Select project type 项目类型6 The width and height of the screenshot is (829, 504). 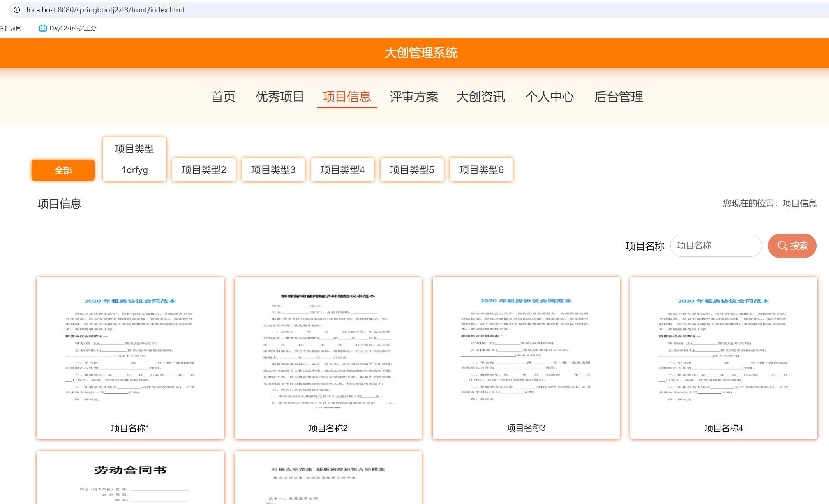coord(481,170)
